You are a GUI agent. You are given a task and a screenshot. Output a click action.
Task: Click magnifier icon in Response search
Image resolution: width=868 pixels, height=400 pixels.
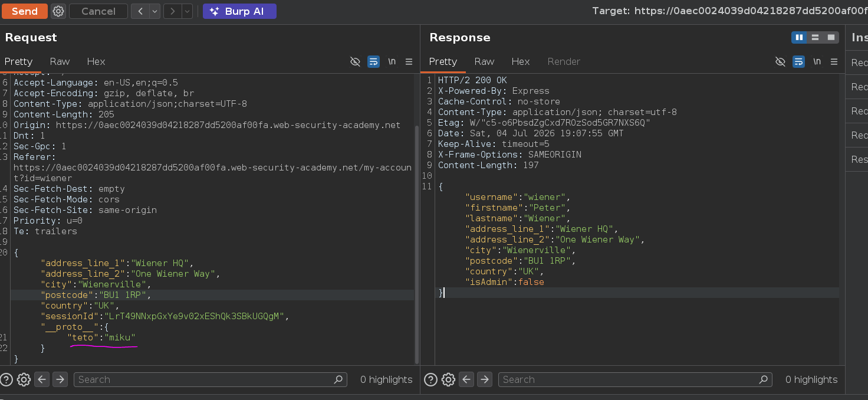[764, 379]
